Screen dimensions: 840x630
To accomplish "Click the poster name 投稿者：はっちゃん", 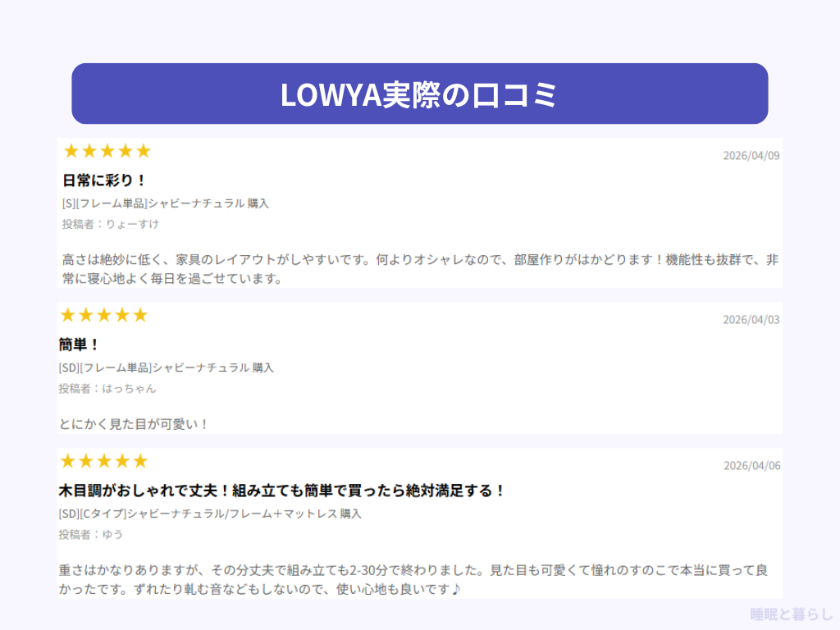I will pyautogui.click(x=107, y=388).
